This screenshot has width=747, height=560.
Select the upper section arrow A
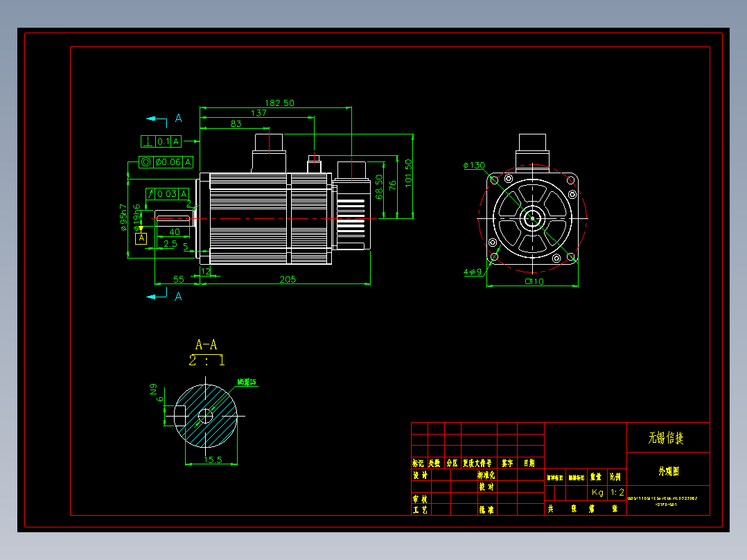click(x=164, y=119)
